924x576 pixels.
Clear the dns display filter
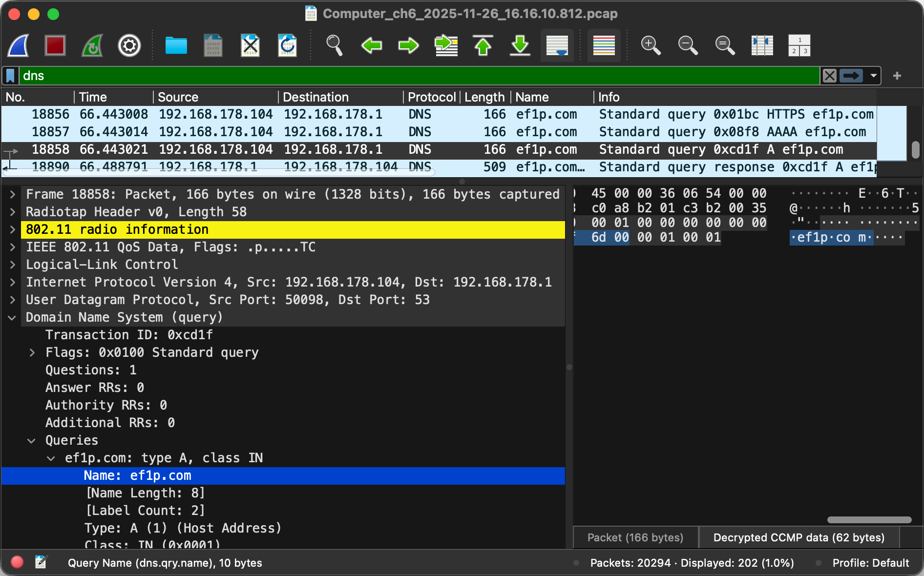[829, 76]
